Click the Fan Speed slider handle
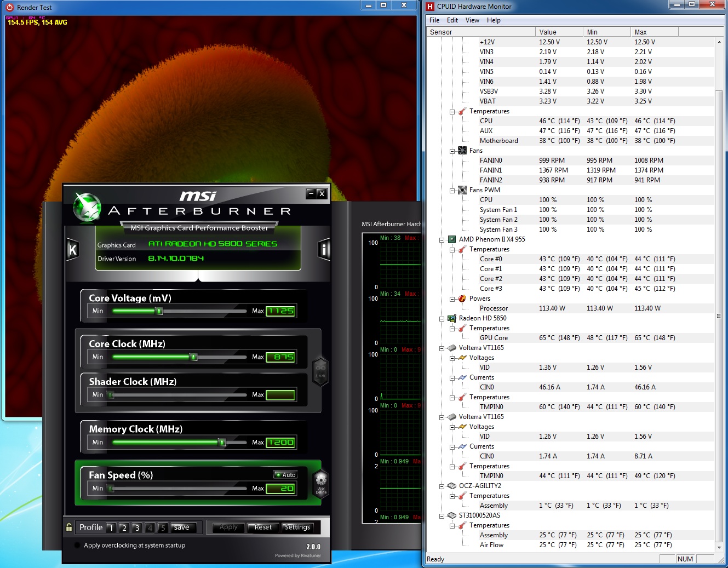Screen dimensions: 728x568 (111, 489)
